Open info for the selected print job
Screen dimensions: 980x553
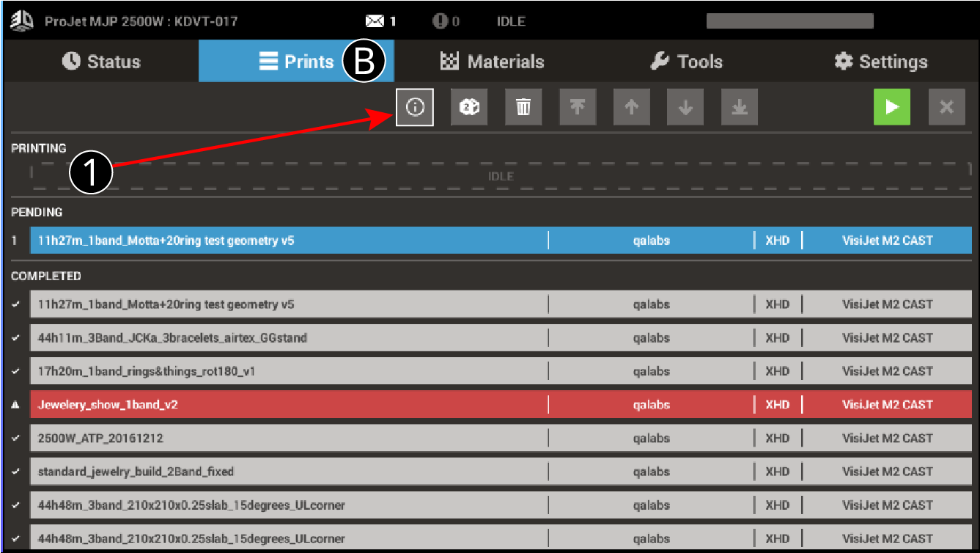[x=415, y=106]
